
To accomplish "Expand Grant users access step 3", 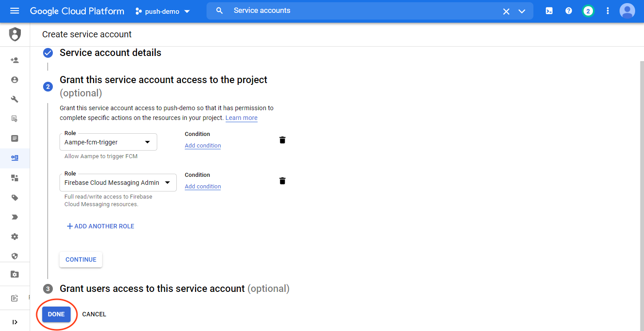I will [175, 289].
